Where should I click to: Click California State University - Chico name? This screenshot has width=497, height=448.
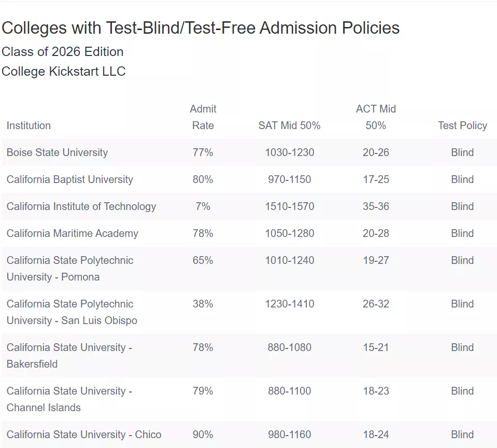pyautogui.click(x=83, y=435)
